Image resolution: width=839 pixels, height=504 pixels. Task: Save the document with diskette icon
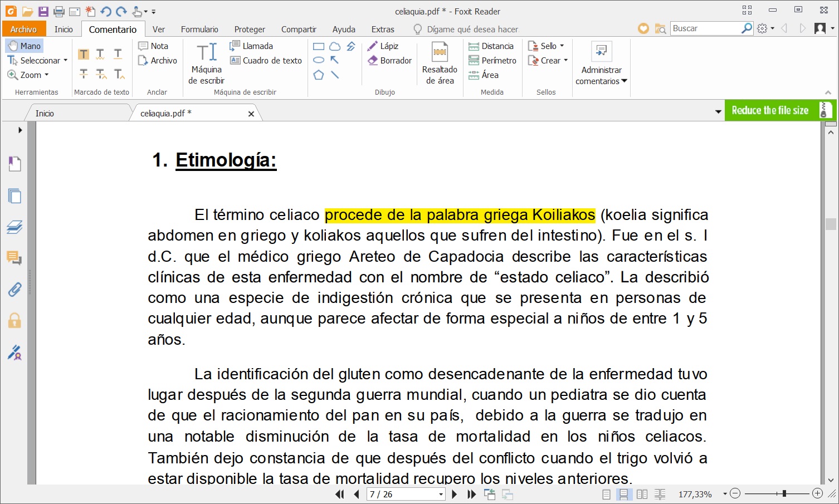click(x=43, y=11)
